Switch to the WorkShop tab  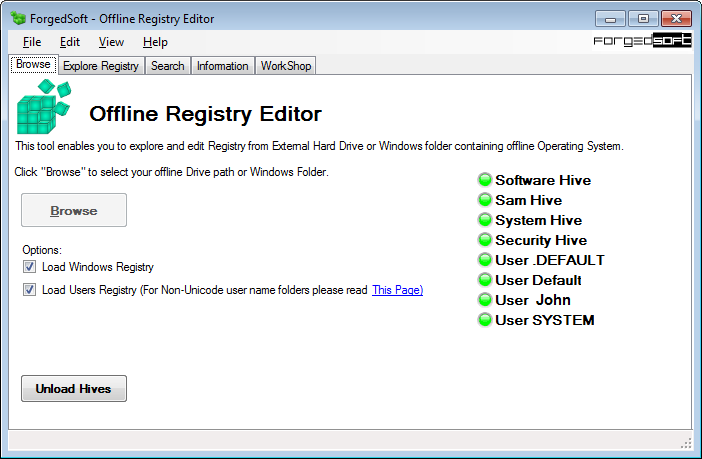click(286, 66)
